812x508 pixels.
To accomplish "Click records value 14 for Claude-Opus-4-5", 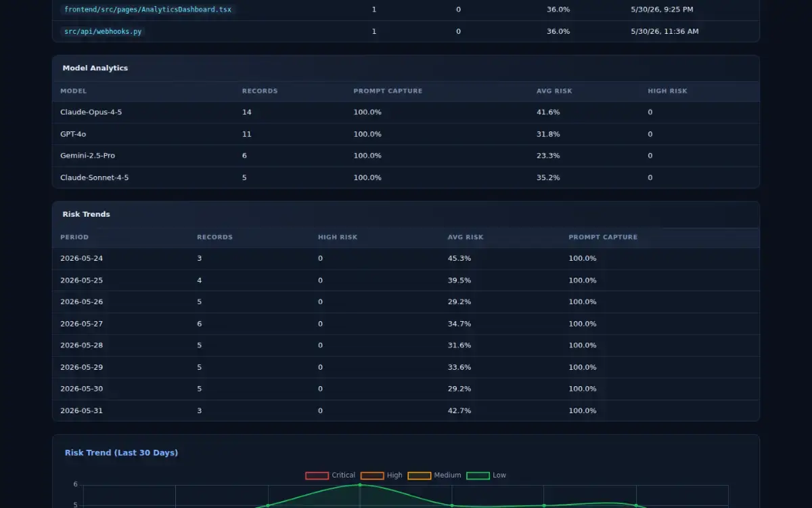I will 247,112.
